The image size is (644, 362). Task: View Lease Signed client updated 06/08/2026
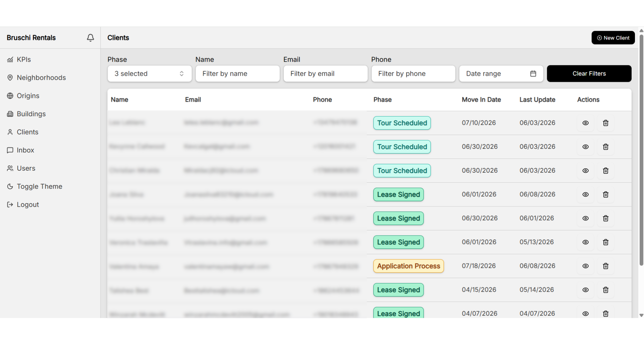[x=586, y=194]
